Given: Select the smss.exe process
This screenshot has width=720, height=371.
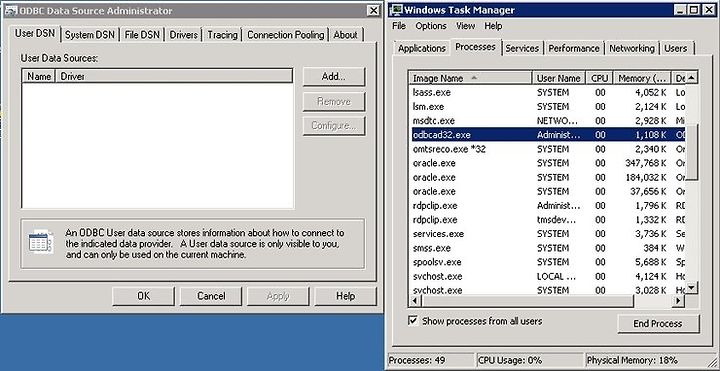Looking at the screenshot, I should point(547,248).
